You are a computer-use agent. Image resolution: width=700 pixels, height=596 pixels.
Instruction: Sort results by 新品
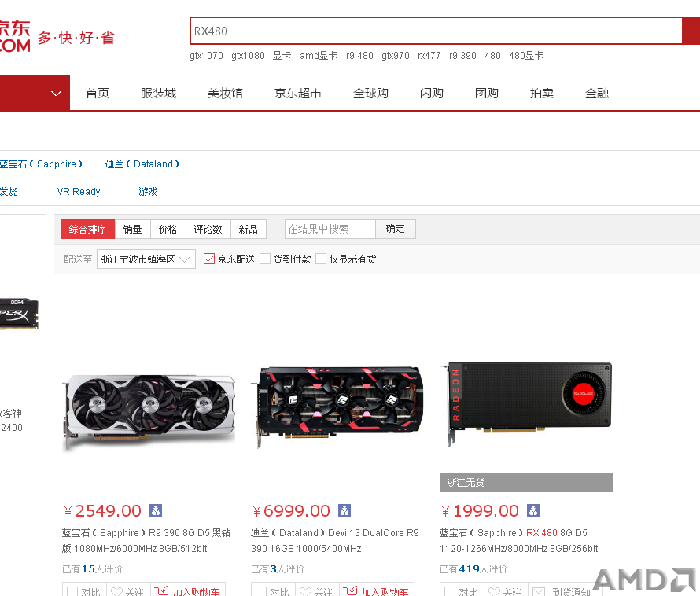click(249, 229)
